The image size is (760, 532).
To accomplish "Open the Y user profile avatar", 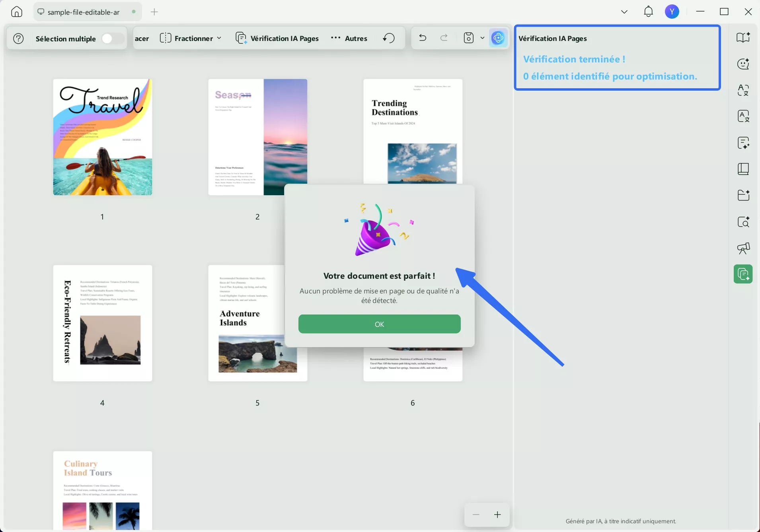I will pyautogui.click(x=672, y=12).
